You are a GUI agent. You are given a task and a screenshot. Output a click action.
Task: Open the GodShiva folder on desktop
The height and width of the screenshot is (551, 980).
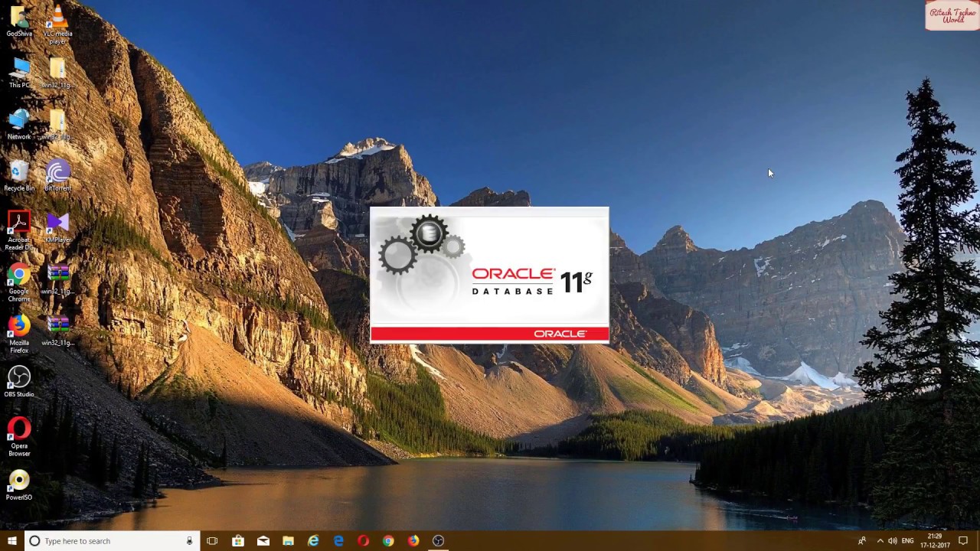[19, 21]
